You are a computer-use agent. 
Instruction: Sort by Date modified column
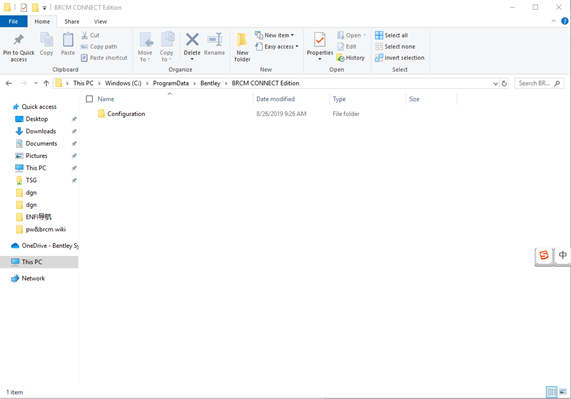pyautogui.click(x=275, y=99)
